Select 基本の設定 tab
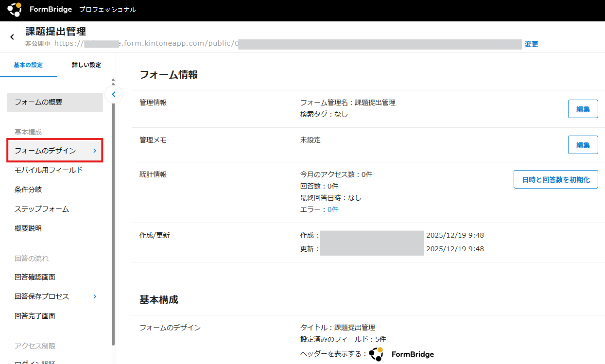The image size is (605, 364). coord(28,65)
